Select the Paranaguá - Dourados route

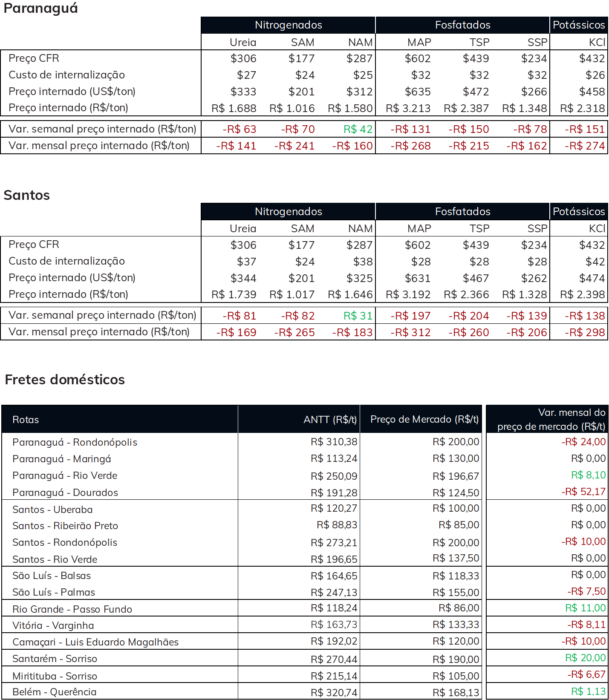coord(65,493)
